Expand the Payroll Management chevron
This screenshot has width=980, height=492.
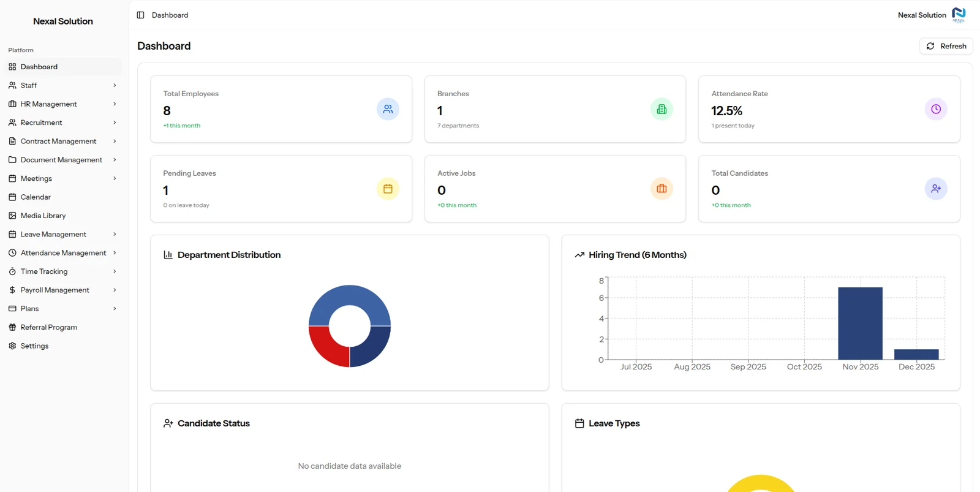tap(115, 290)
